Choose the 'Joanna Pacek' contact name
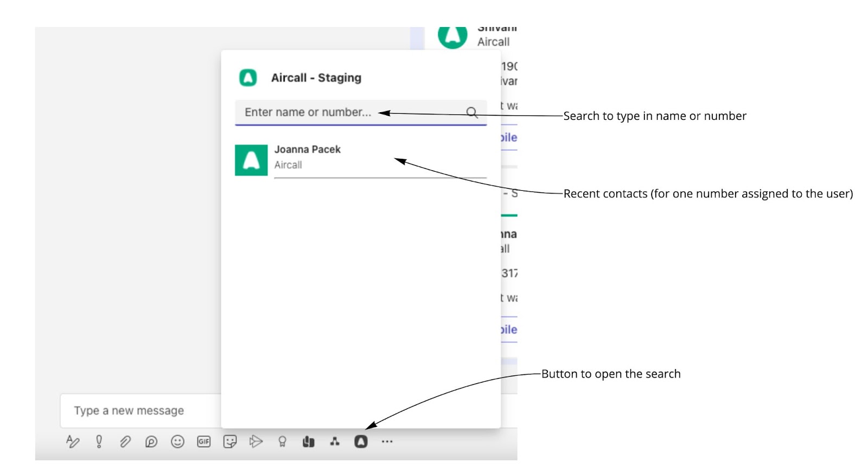This screenshot has width=868, height=464. click(308, 149)
